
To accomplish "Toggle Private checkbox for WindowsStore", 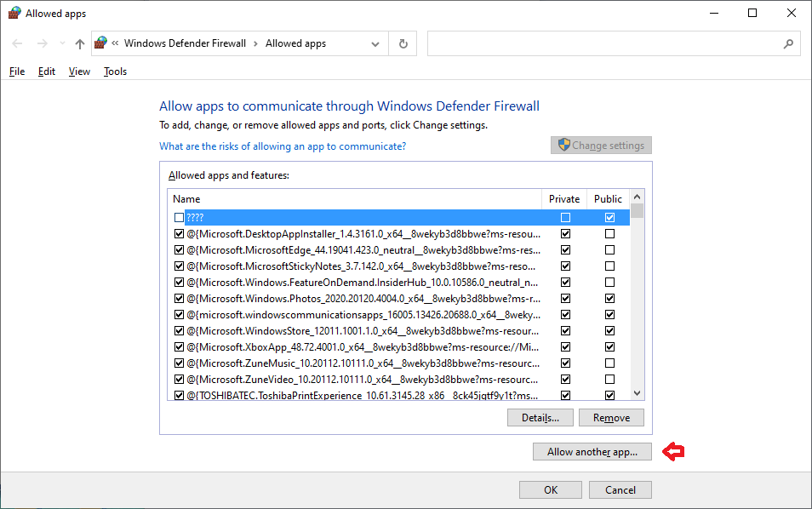I will point(565,330).
